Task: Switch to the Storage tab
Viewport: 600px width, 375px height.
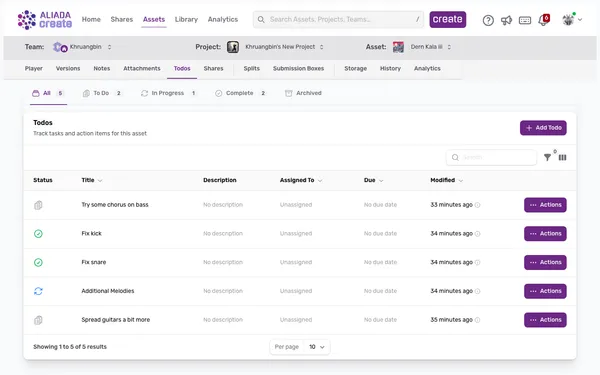Action: click(355, 68)
